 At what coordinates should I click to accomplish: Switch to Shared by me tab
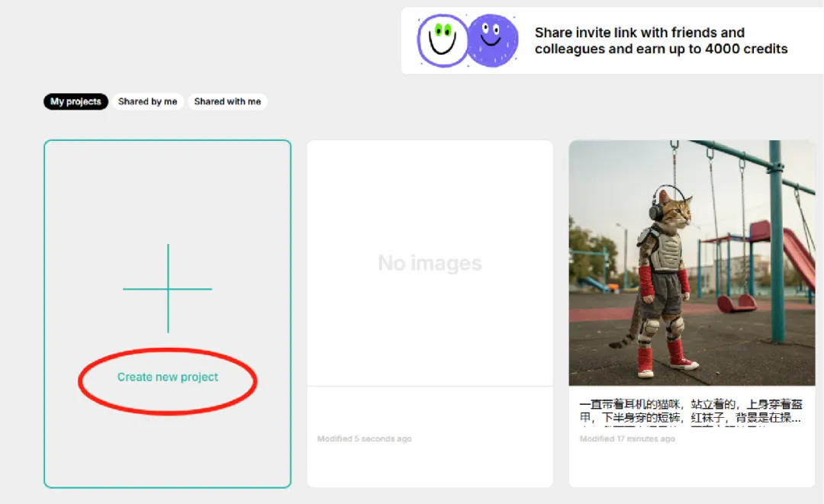pos(148,101)
